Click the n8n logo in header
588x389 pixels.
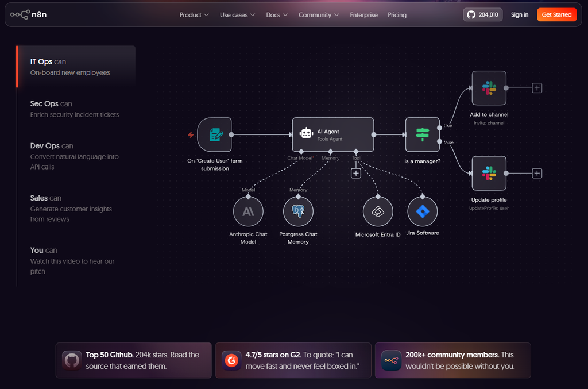tap(29, 14)
